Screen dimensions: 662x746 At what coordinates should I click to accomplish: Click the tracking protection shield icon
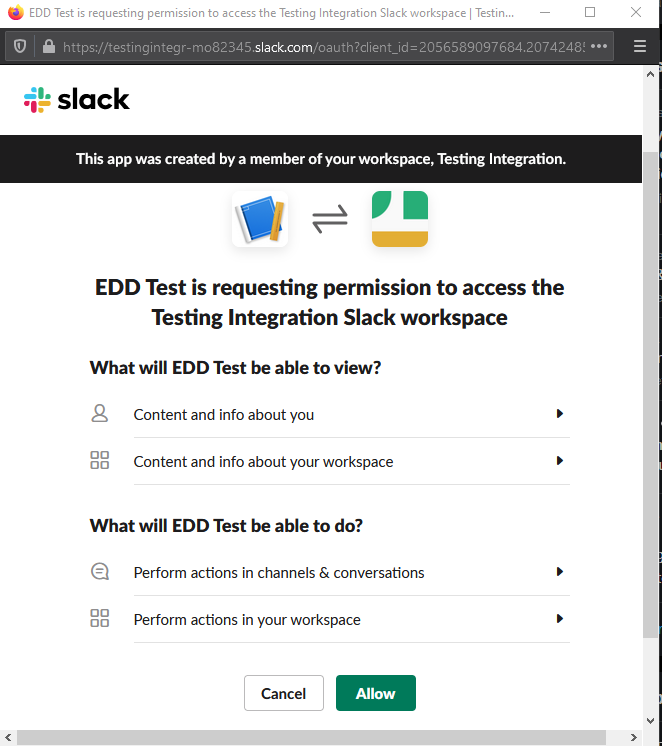point(19,47)
